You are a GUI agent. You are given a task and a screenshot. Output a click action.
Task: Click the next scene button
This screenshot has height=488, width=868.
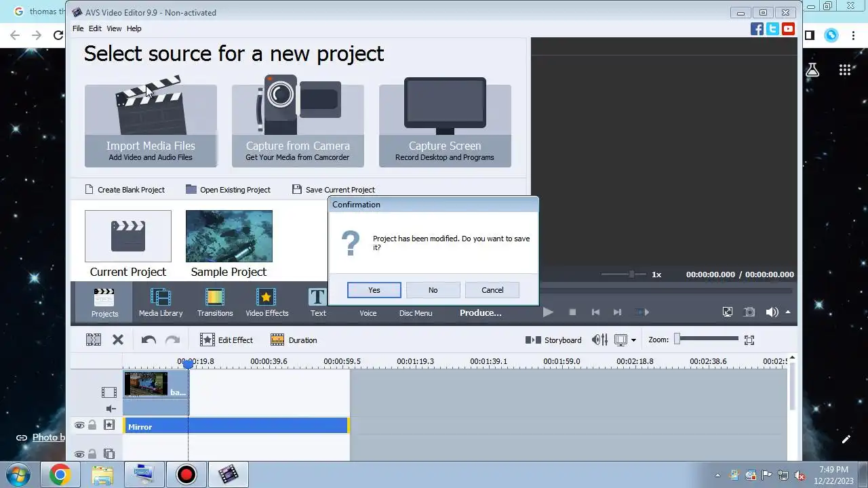pos(642,312)
